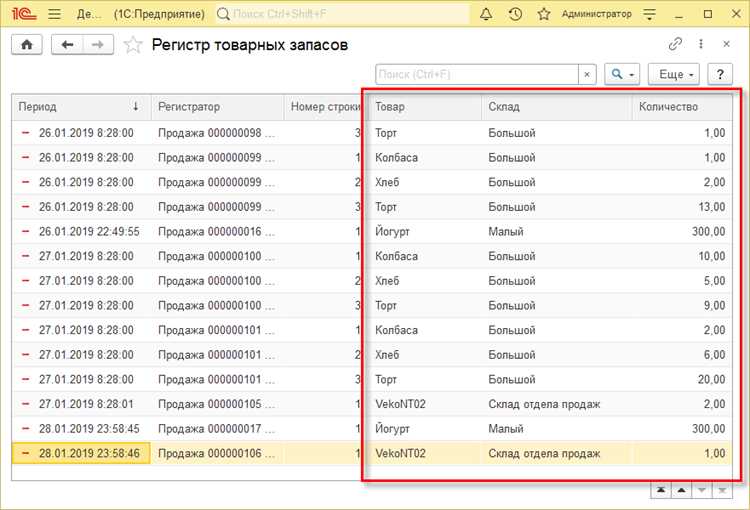Image resolution: width=750 pixels, height=510 pixels.
Task: Expand the magnifier search dropdown
Action: (622, 75)
